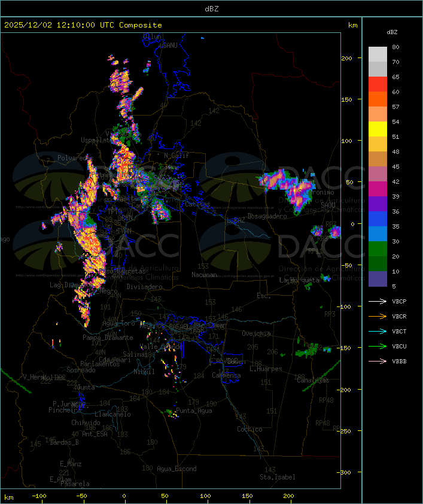Click the Divisadero place label

click(x=144, y=287)
